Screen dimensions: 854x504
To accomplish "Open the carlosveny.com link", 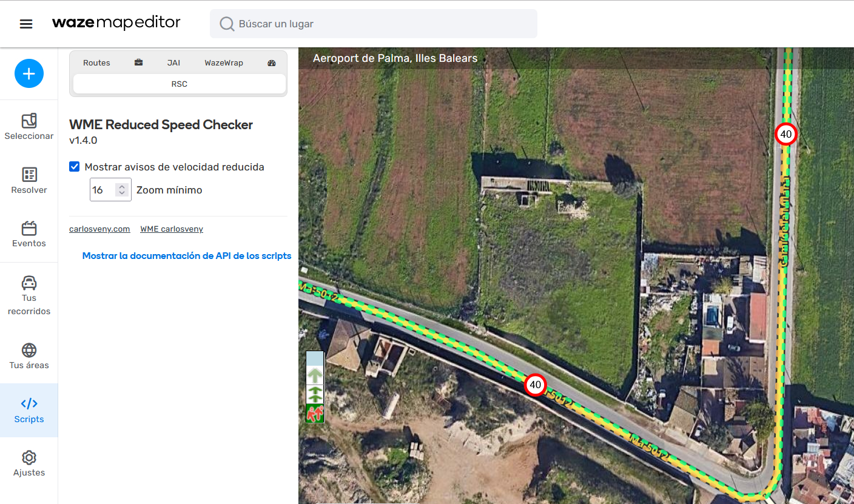I will tap(99, 229).
